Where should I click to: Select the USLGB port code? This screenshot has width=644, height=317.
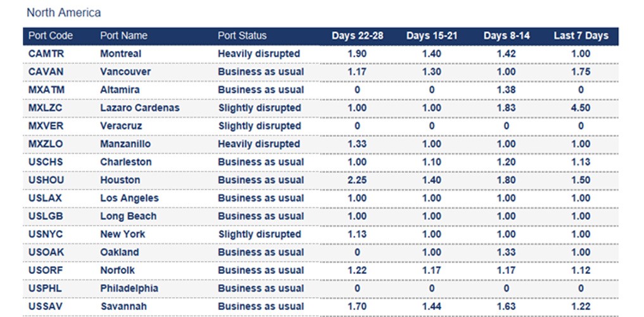[46, 216]
